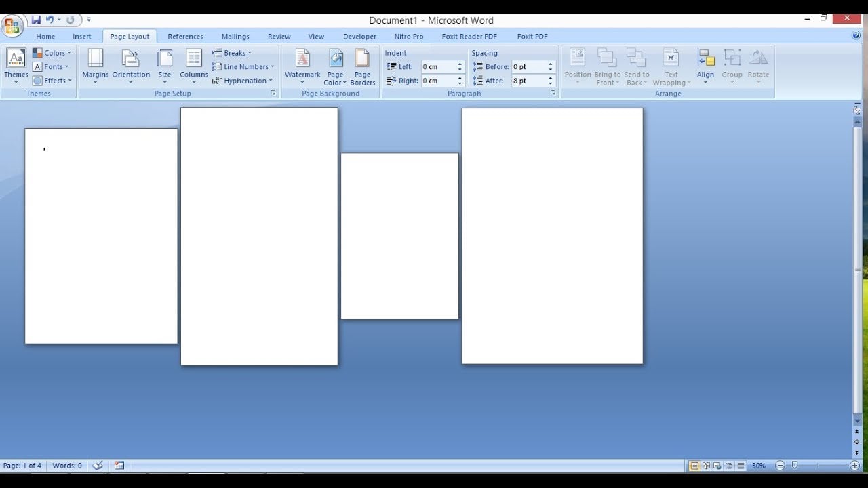The width and height of the screenshot is (868, 488).
Task: Open Page Borders dialog
Action: (363, 66)
